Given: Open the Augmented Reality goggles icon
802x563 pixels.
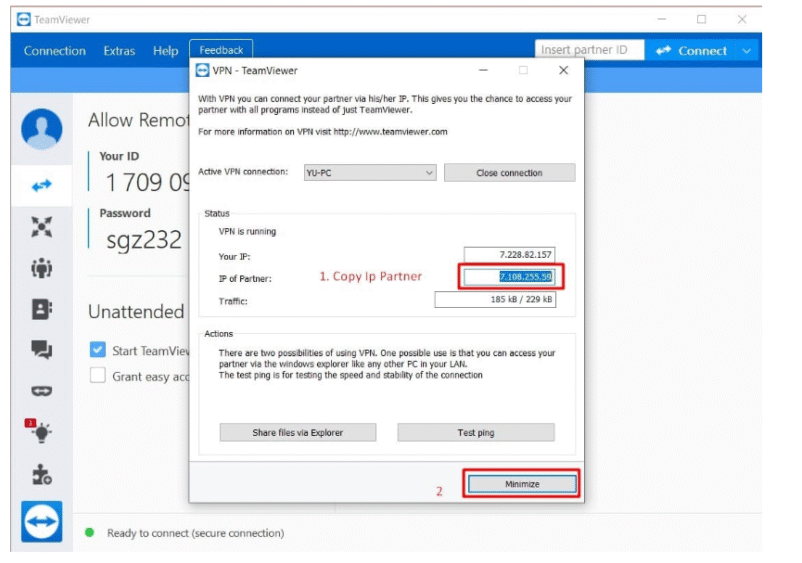Looking at the screenshot, I should coord(41,391).
